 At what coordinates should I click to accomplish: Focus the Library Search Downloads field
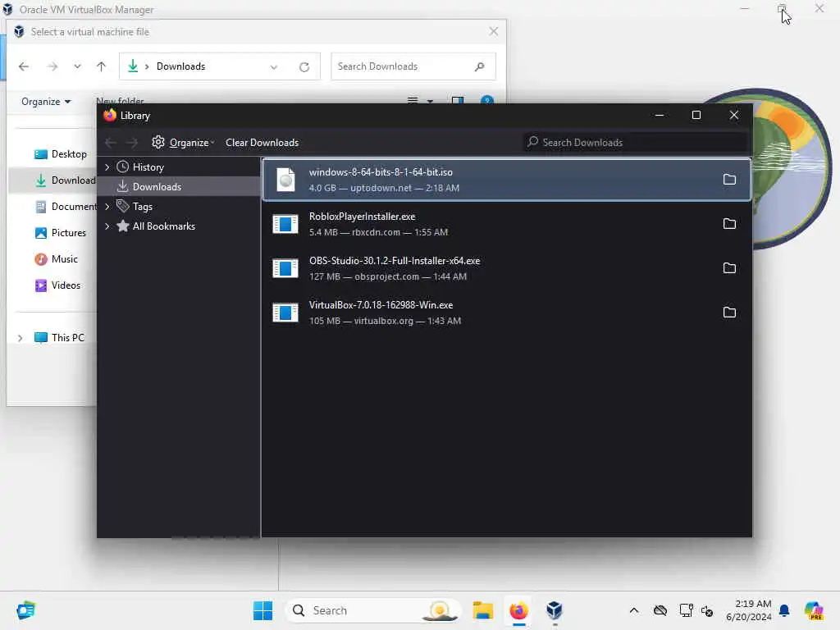point(635,143)
